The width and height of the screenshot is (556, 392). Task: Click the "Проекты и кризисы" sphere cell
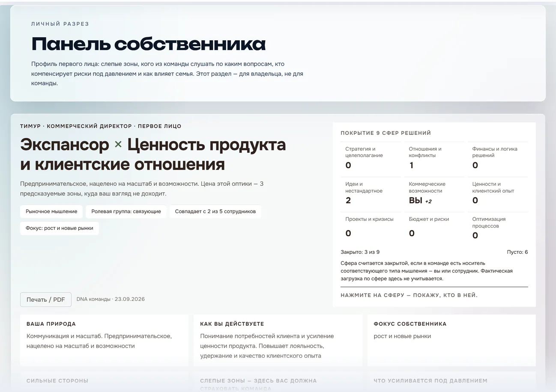click(x=371, y=229)
